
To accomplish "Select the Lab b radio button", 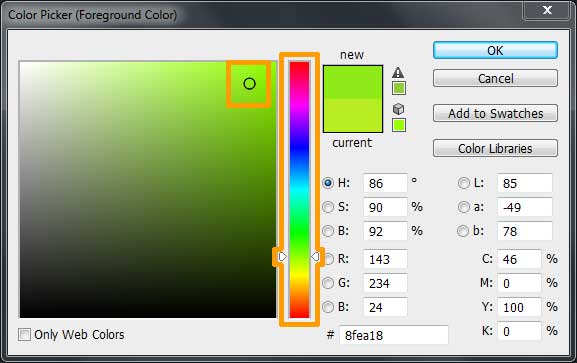I will (463, 231).
